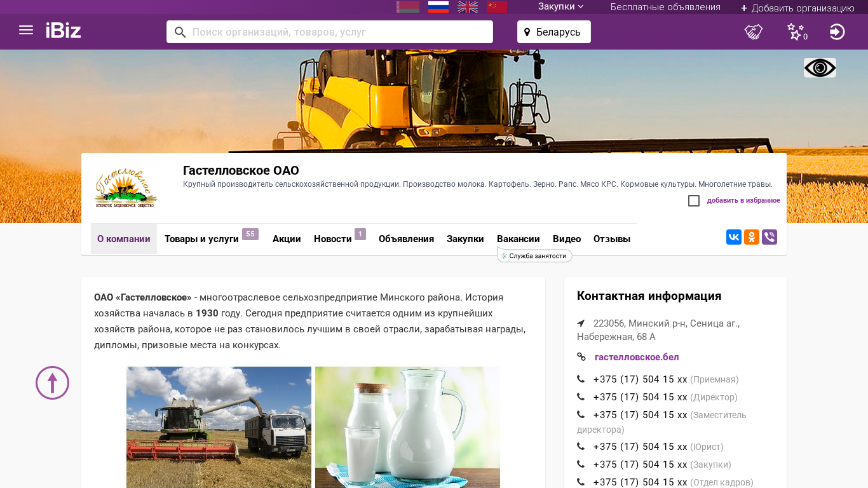
Task: Click the Гастелловское ОАО company title
Action: click(x=241, y=170)
